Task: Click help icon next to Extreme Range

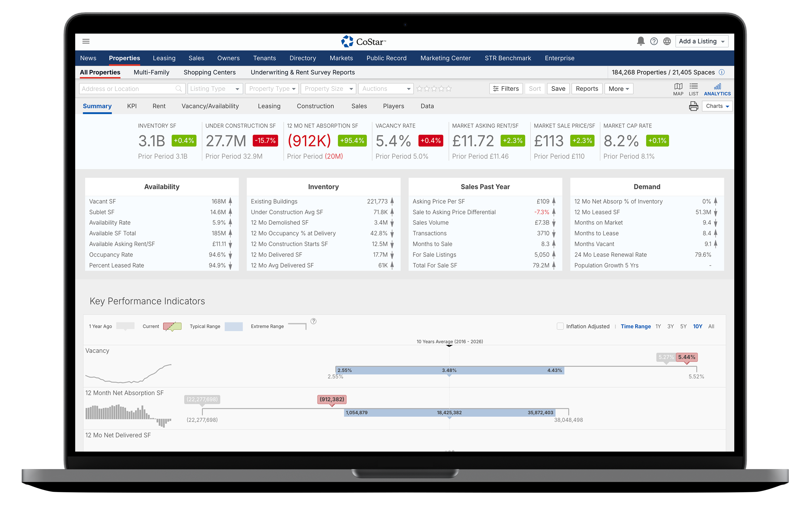Action: point(313,321)
